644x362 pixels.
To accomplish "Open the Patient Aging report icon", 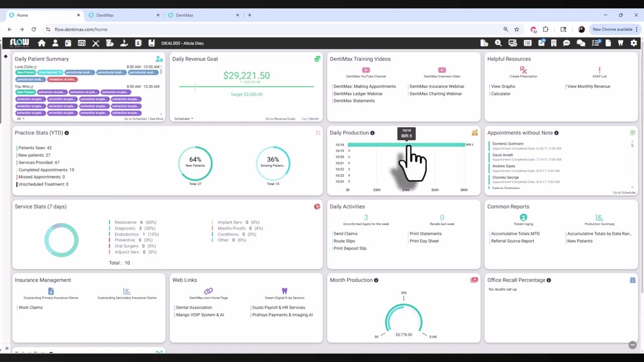I will click(523, 217).
